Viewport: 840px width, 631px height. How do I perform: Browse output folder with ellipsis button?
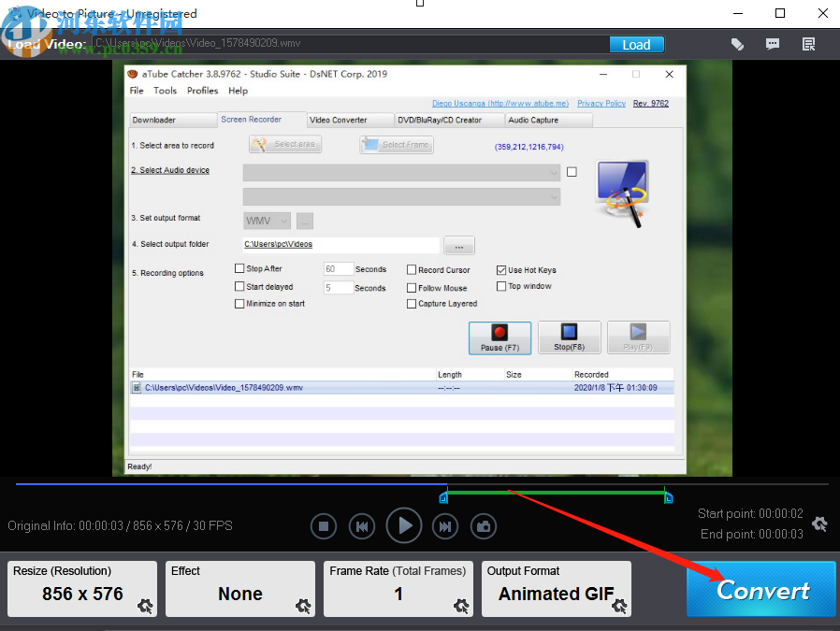pos(459,246)
